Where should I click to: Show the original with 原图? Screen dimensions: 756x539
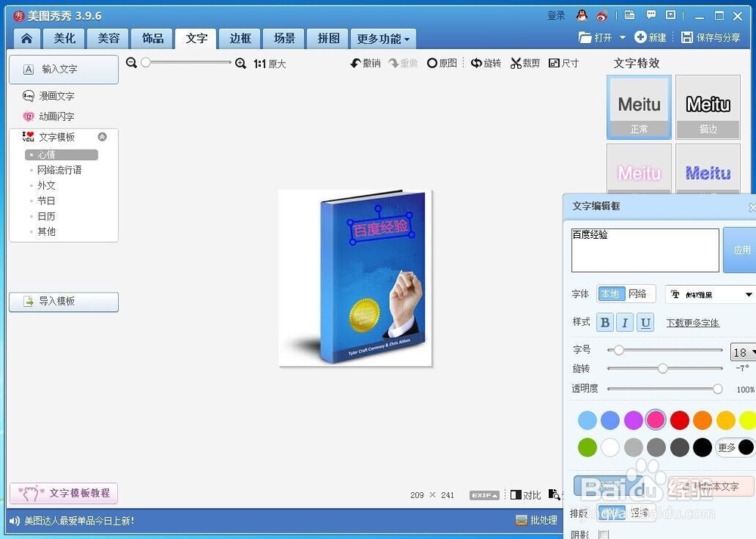pyautogui.click(x=442, y=64)
